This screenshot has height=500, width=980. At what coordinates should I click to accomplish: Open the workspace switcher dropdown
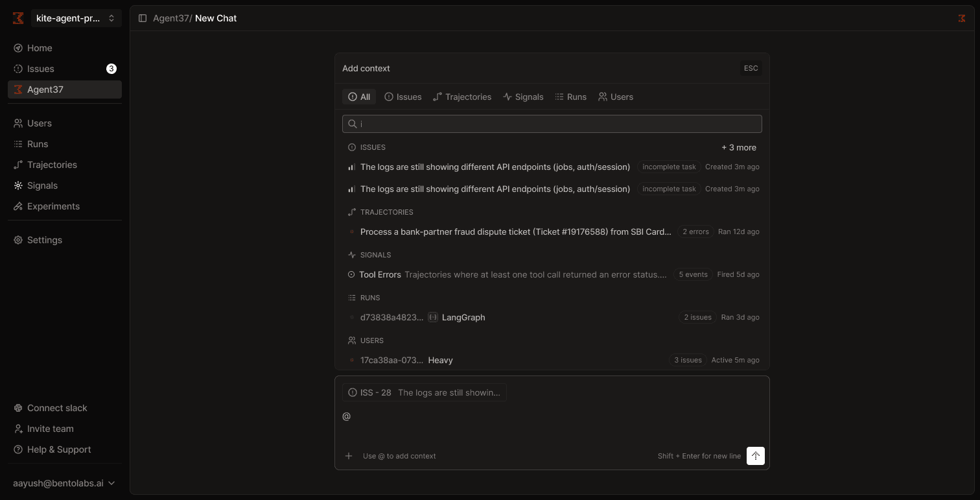pyautogui.click(x=76, y=18)
